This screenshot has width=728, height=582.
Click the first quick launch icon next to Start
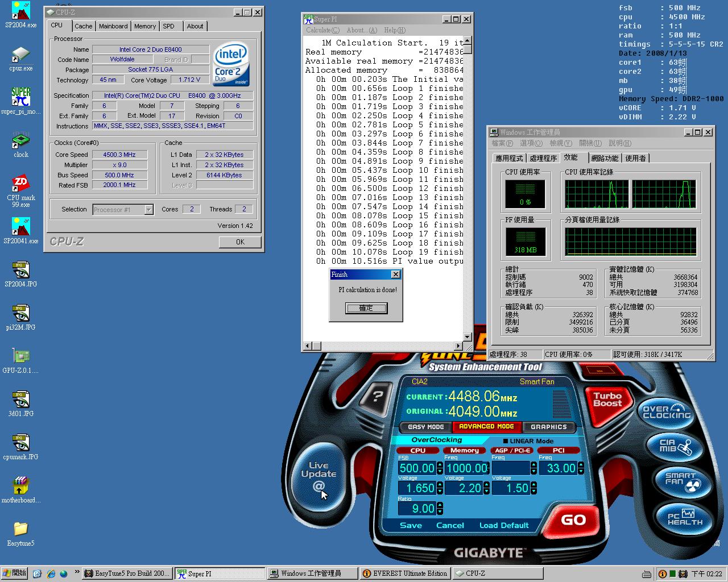(x=37, y=573)
